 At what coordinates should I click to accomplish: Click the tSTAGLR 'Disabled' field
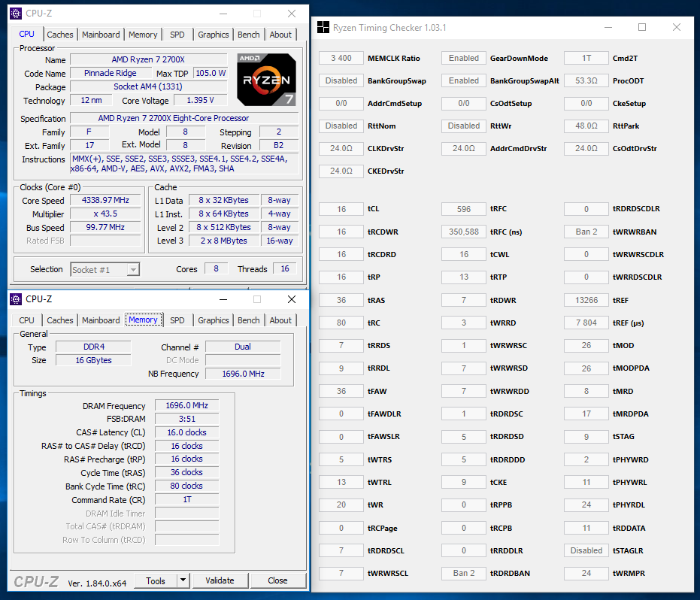pos(586,550)
